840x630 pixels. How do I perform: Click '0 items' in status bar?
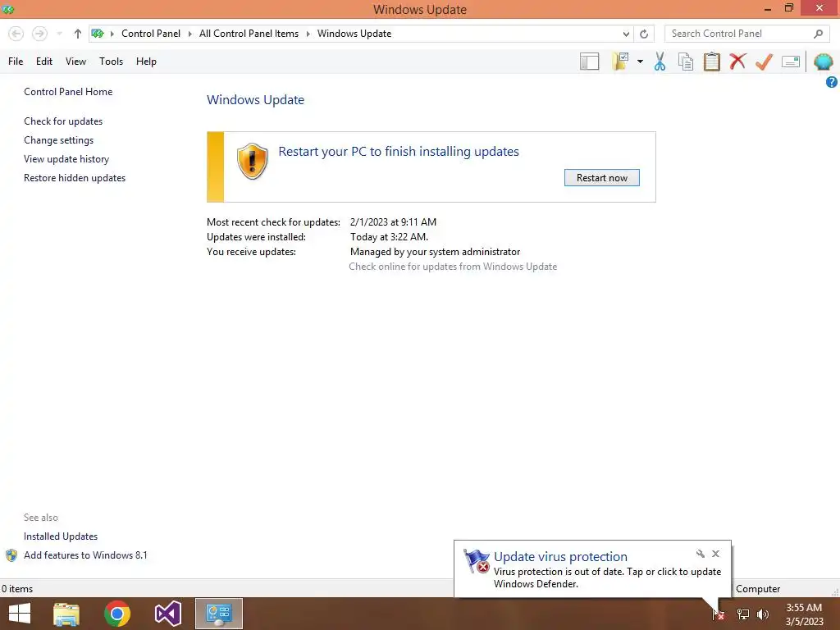tap(17, 589)
